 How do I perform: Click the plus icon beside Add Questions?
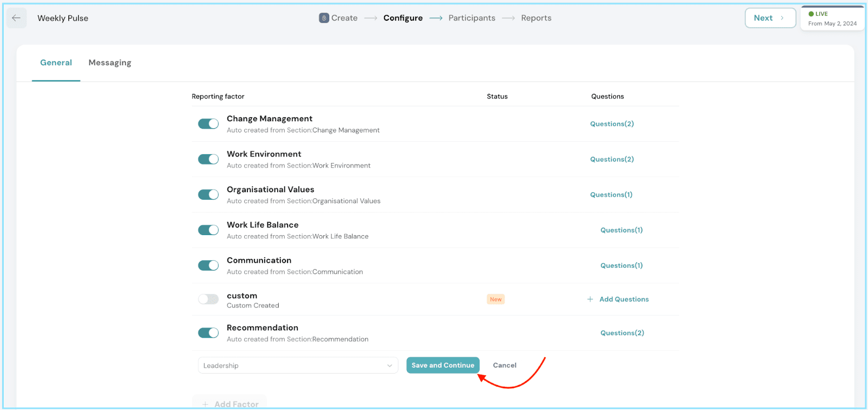590,299
